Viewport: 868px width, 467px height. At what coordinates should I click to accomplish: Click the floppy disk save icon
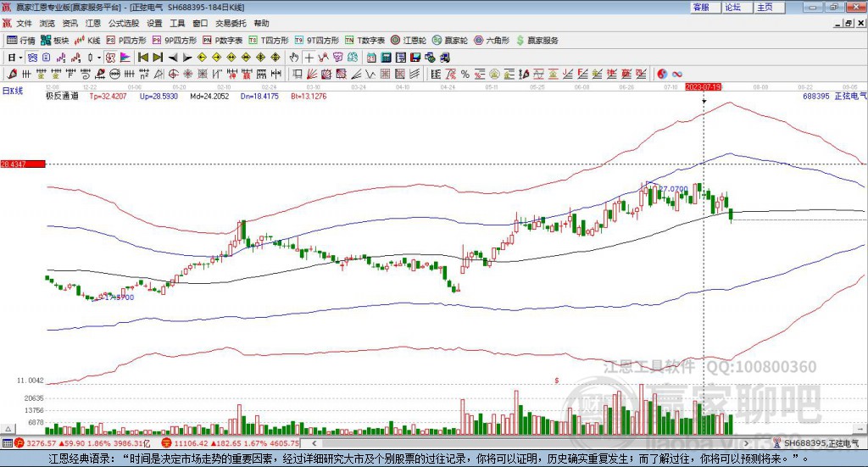pos(415,58)
